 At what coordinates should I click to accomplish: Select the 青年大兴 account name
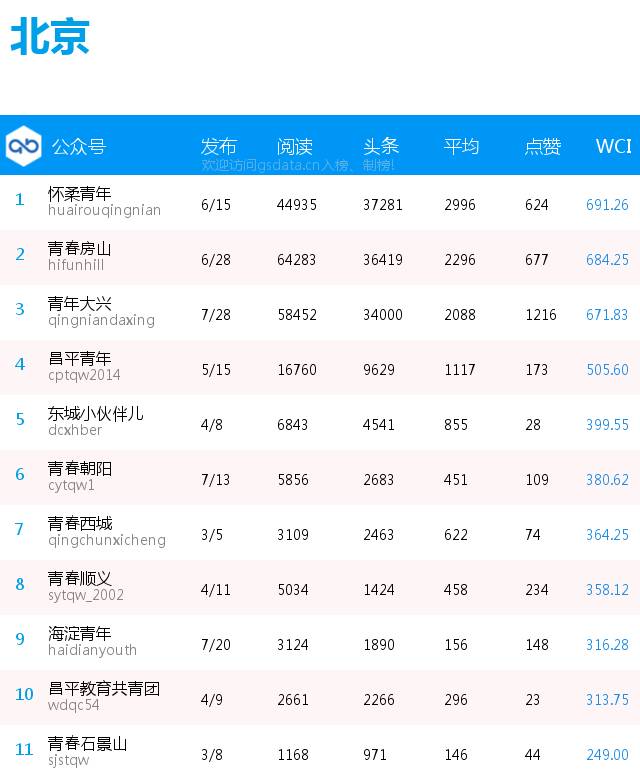79,304
